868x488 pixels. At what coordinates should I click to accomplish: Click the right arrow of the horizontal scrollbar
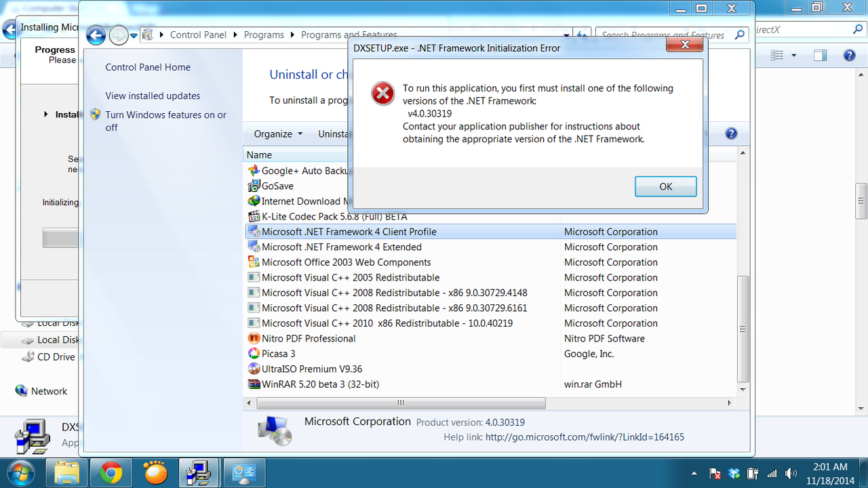[730, 403]
